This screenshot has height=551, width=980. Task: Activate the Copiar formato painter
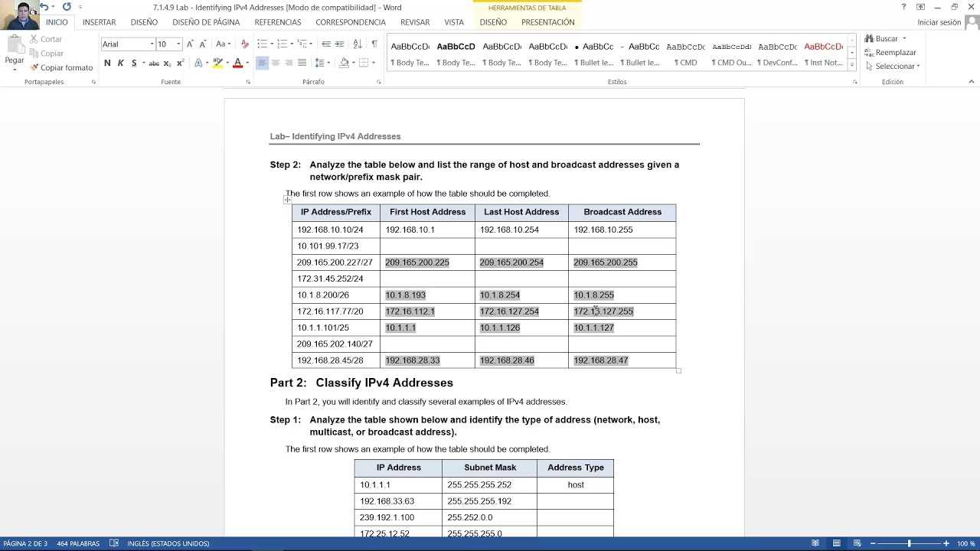point(61,67)
